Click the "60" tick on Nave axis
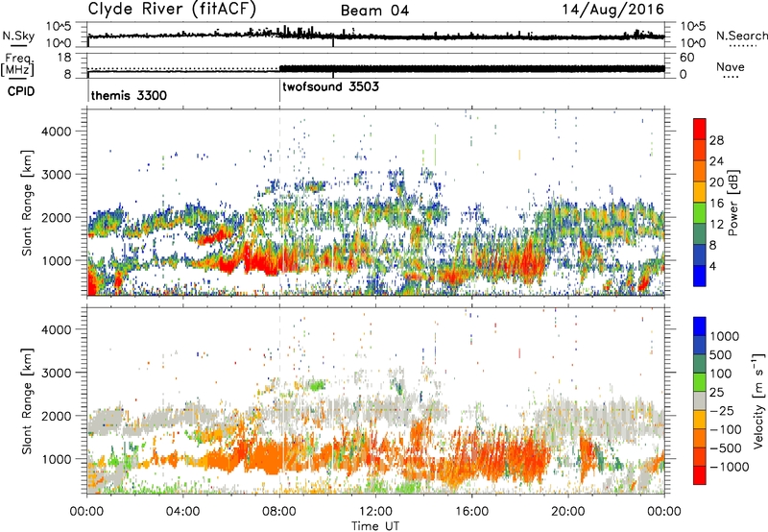Viewport: 768px width, 532px height. click(x=686, y=58)
